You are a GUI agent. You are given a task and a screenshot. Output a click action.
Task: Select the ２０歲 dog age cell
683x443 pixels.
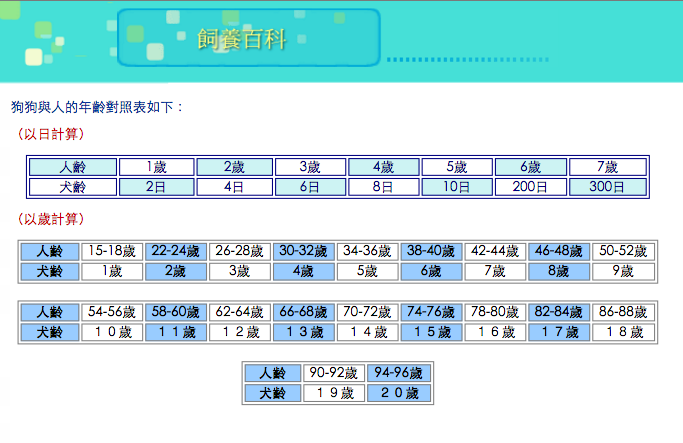[398, 393]
